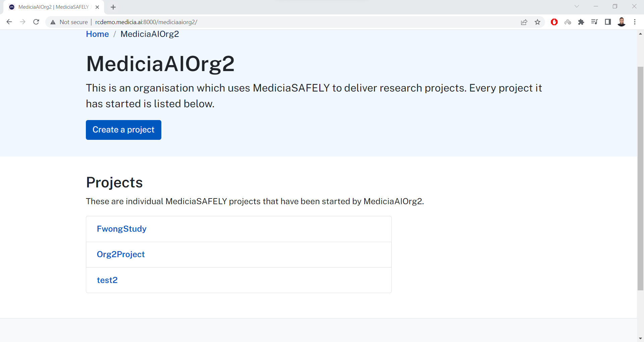The width and height of the screenshot is (644, 342).
Task: Click the page vertical scrollbar
Action: 640,178
